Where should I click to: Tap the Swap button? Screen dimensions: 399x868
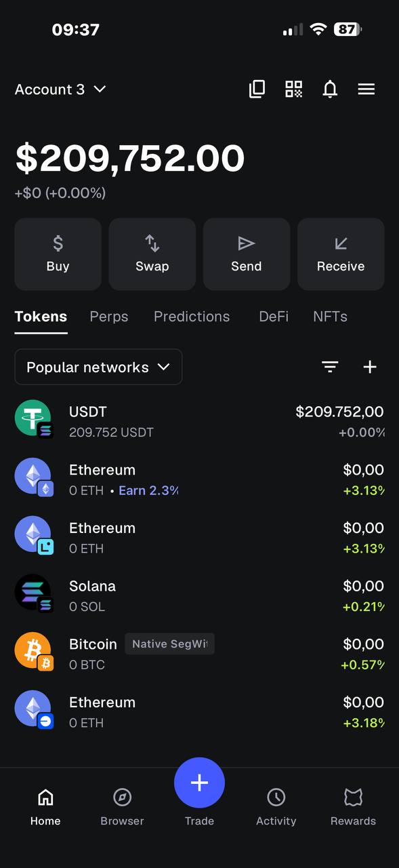click(152, 254)
